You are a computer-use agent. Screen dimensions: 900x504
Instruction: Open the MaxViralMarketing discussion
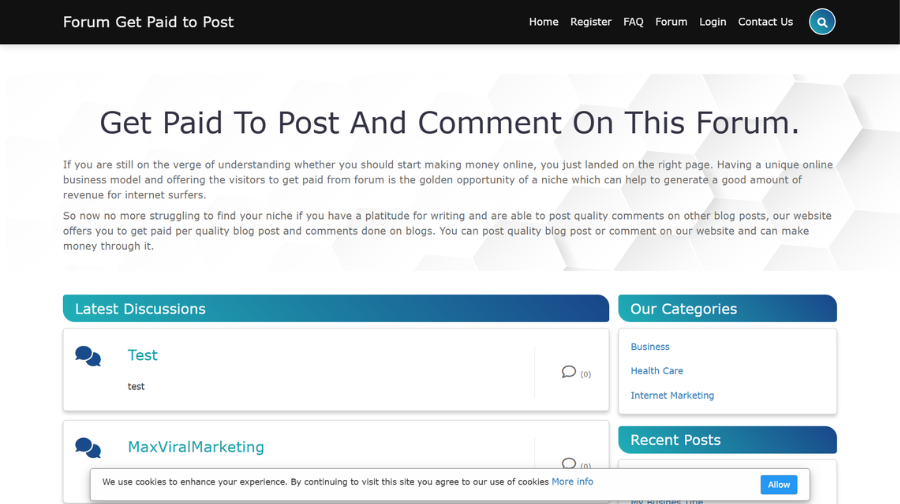[x=196, y=447]
